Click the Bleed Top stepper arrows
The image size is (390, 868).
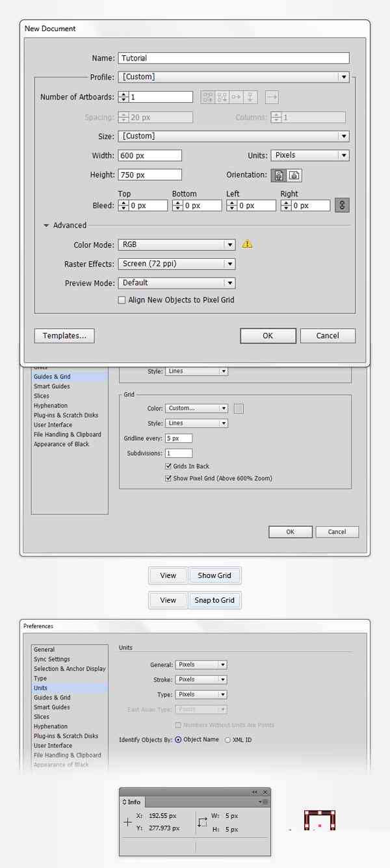point(123,205)
